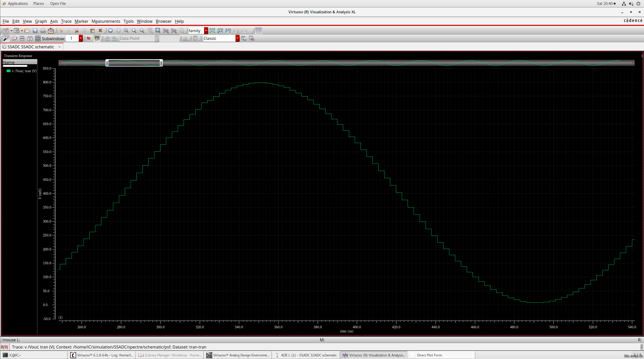The height and width of the screenshot is (359, 644).
Task: Toggle the info balloon tooltip button
Action: pos(97,38)
